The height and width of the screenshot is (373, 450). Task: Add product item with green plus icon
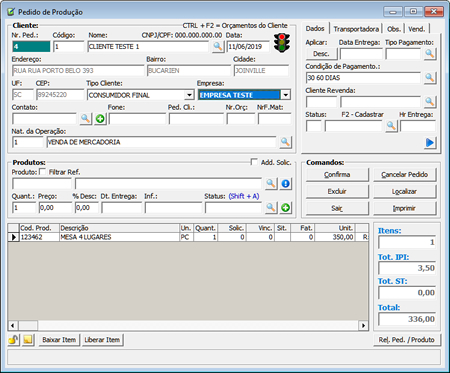pos(286,207)
